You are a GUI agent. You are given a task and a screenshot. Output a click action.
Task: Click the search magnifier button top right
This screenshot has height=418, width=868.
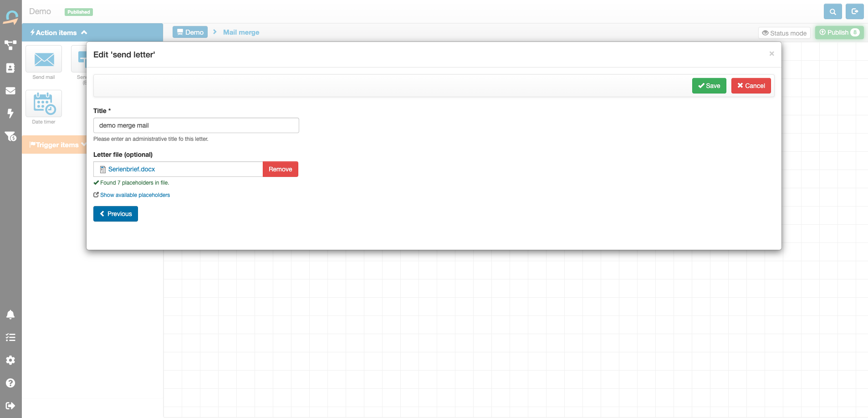[x=832, y=12]
